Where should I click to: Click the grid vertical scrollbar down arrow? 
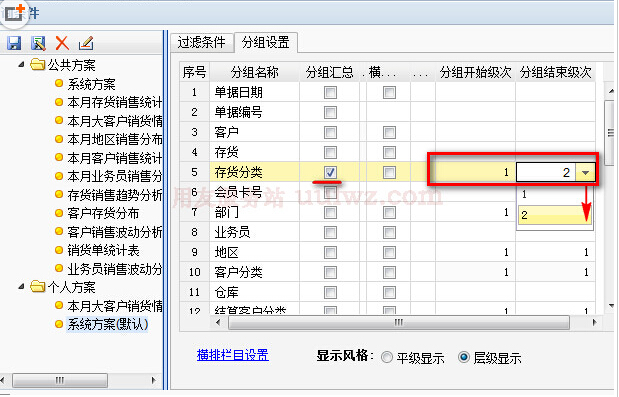click(x=611, y=306)
